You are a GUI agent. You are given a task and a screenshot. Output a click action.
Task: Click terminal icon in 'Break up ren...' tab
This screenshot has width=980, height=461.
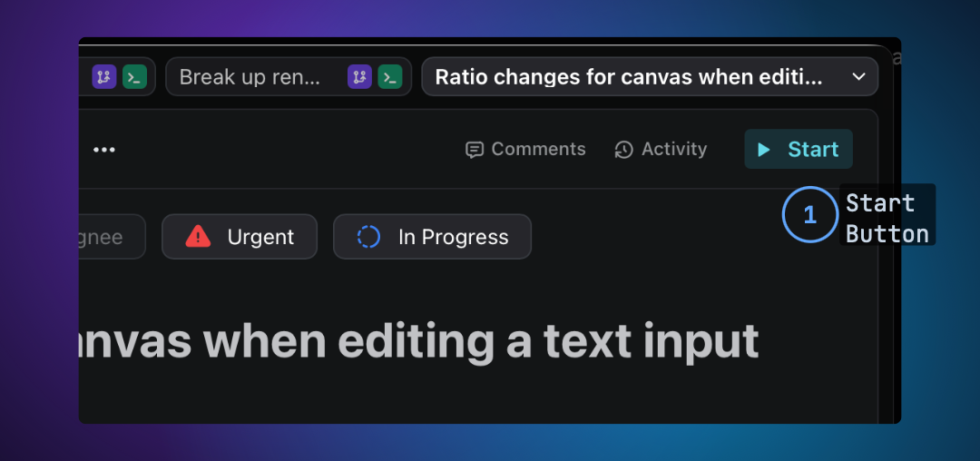point(390,77)
